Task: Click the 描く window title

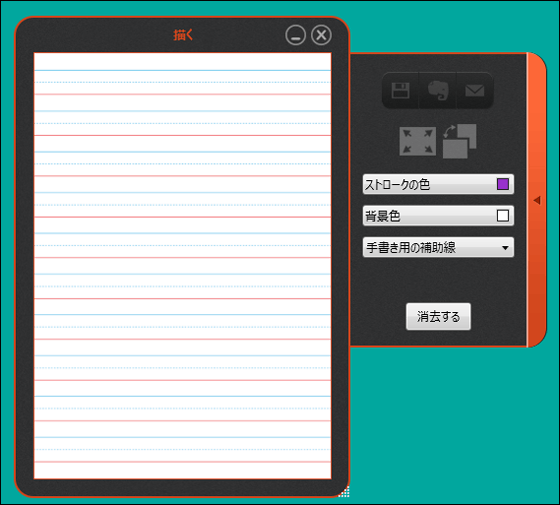Action: [x=183, y=35]
